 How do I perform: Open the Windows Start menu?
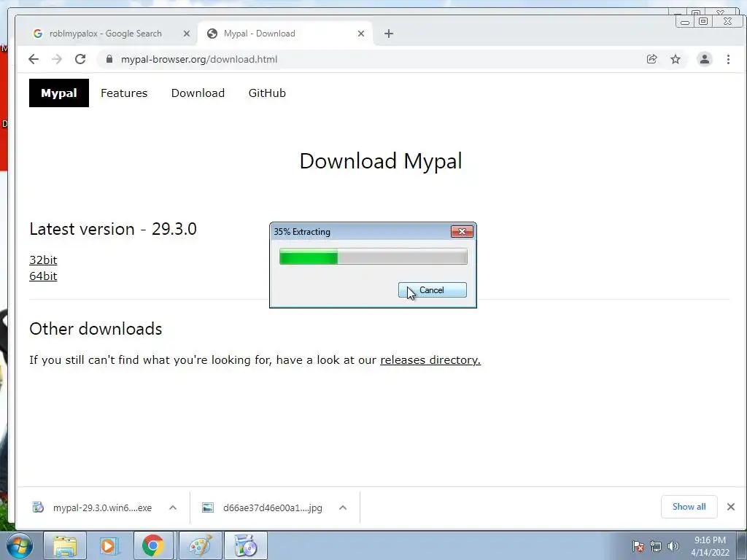pyautogui.click(x=20, y=545)
